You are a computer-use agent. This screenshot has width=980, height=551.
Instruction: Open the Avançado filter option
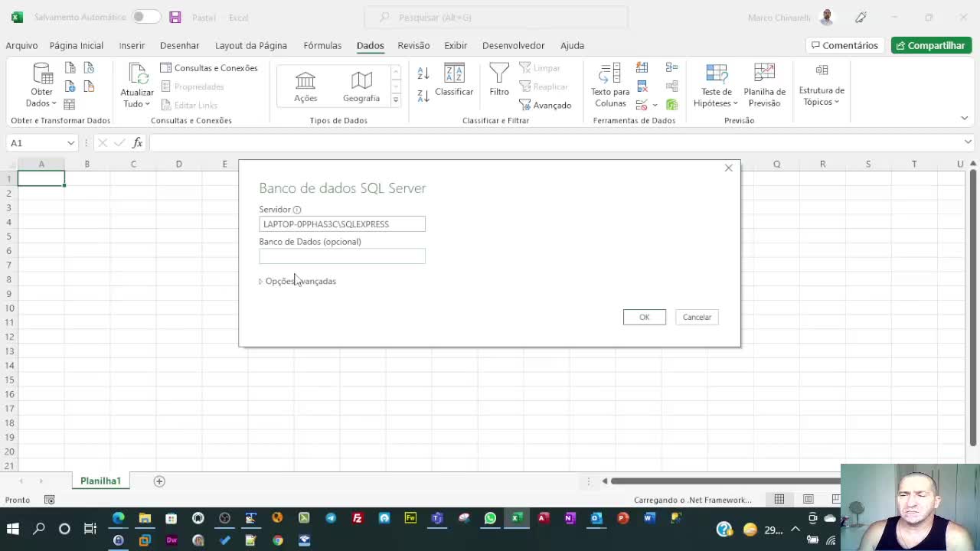click(x=546, y=105)
